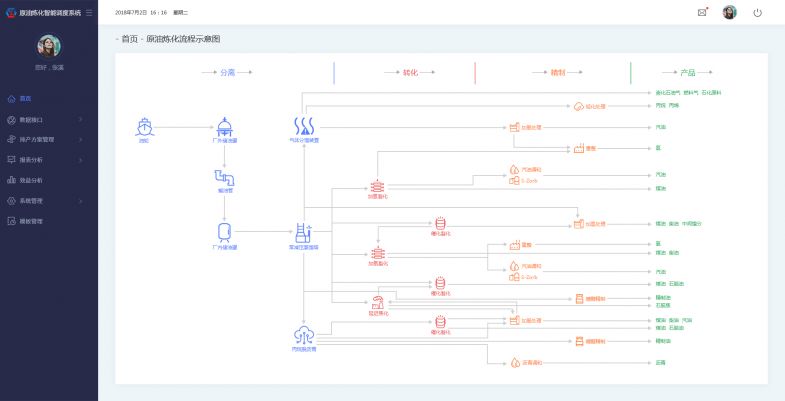Viewport: 785px width, 401px height.
Task: Select the 延迟焦化 coking unit icon
Action: click(x=378, y=303)
